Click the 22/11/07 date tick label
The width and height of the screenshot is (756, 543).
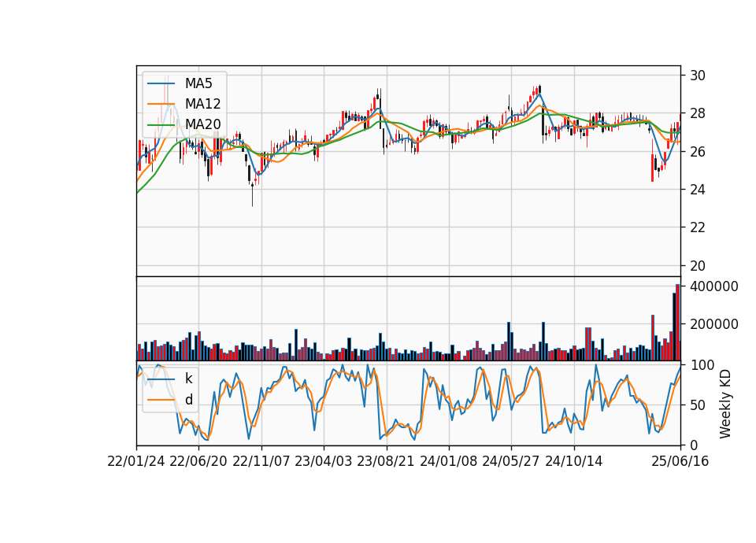tap(261, 462)
